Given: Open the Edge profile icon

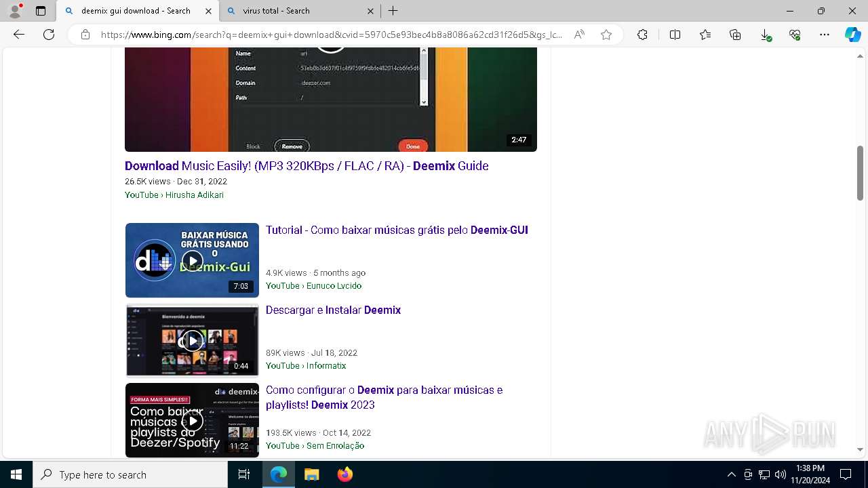Looking at the screenshot, I should click(x=15, y=11).
